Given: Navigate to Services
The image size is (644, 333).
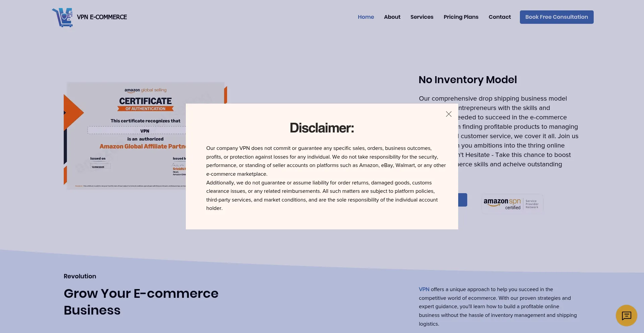Looking at the screenshot, I should [422, 17].
